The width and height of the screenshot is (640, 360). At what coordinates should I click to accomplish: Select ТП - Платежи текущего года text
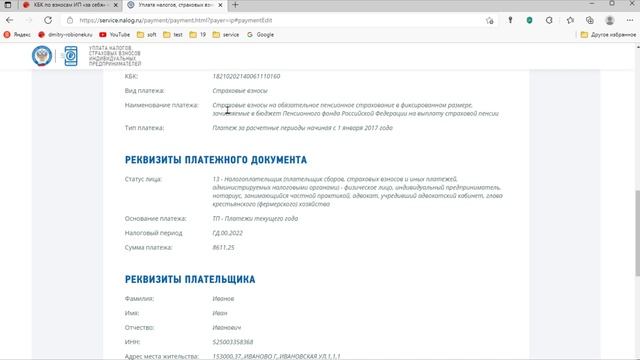click(255, 219)
